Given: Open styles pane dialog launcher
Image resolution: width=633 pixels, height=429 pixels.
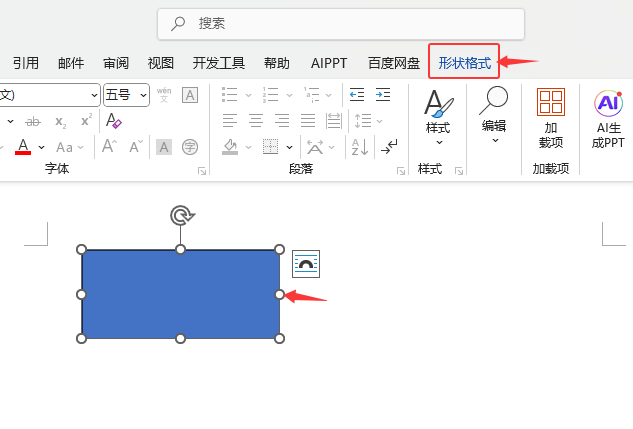Looking at the screenshot, I should coord(459,171).
